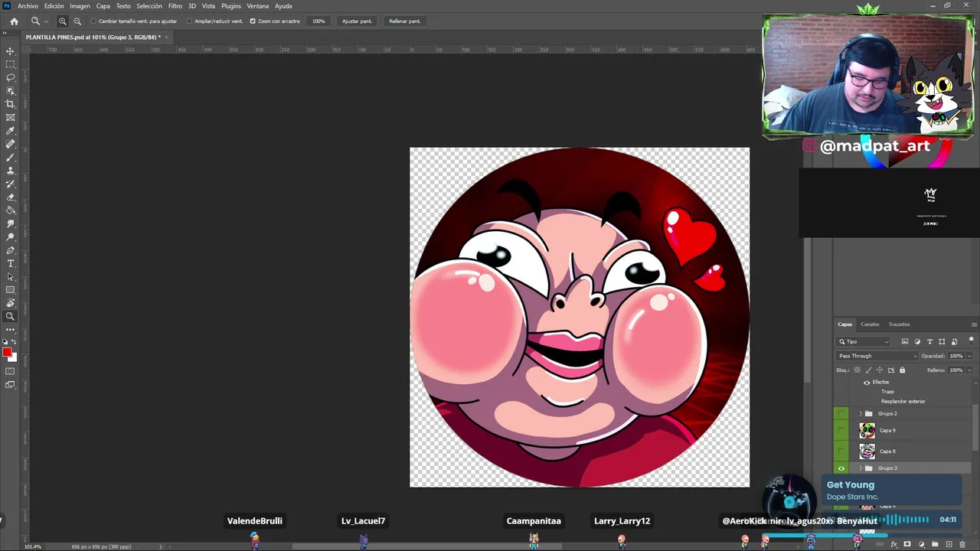This screenshot has height=551, width=980.
Task: Select the Rectangular Marquee tool
Action: [x=10, y=64]
